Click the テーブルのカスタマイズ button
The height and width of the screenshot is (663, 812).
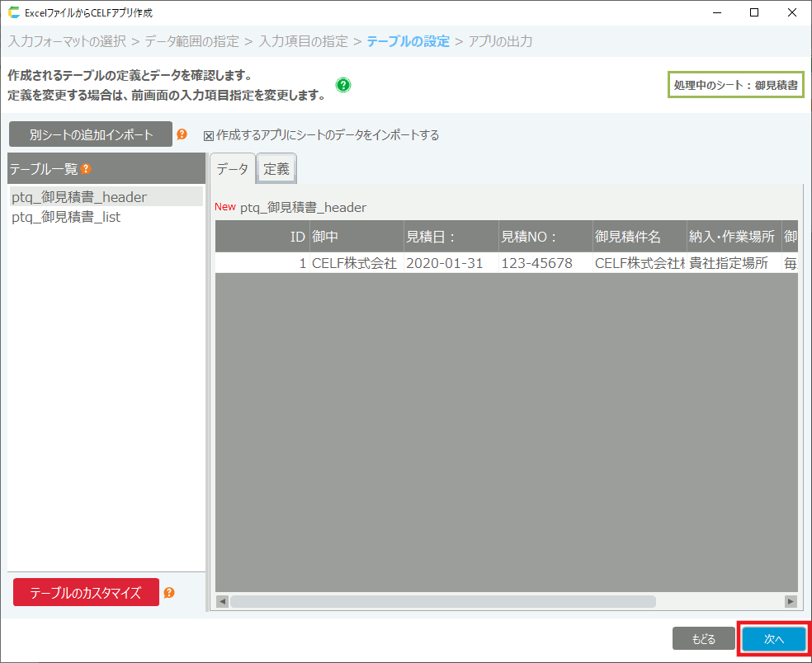pyautogui.click(x=86, y=593)
